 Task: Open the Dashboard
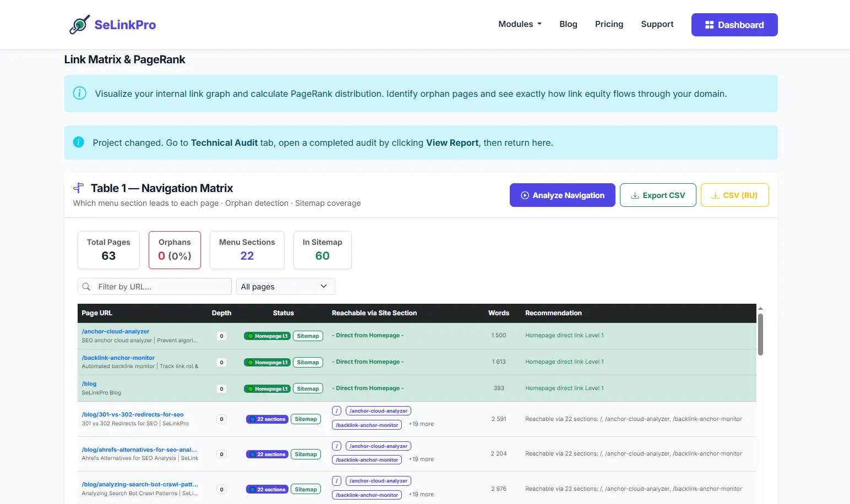734,25
